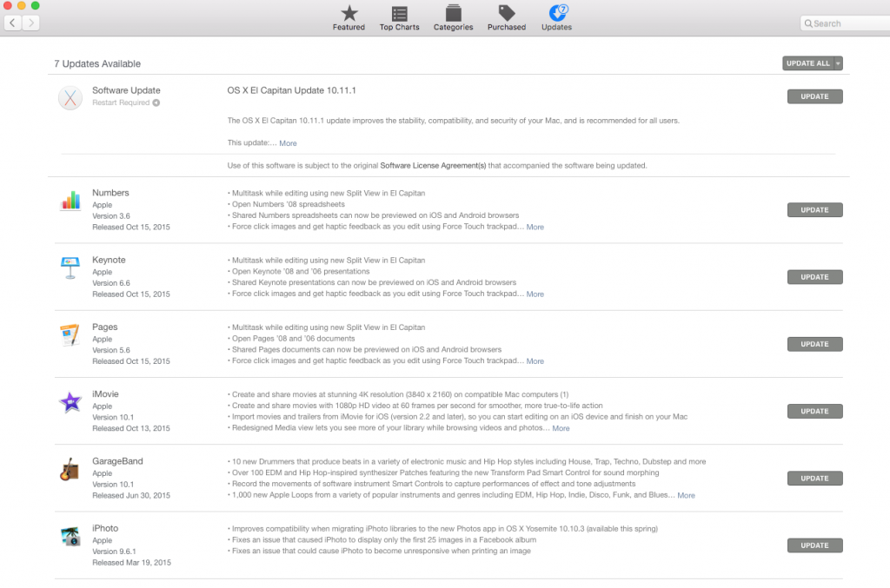Select the Categories tab label
890x588 pixels.
coord(453,27)
